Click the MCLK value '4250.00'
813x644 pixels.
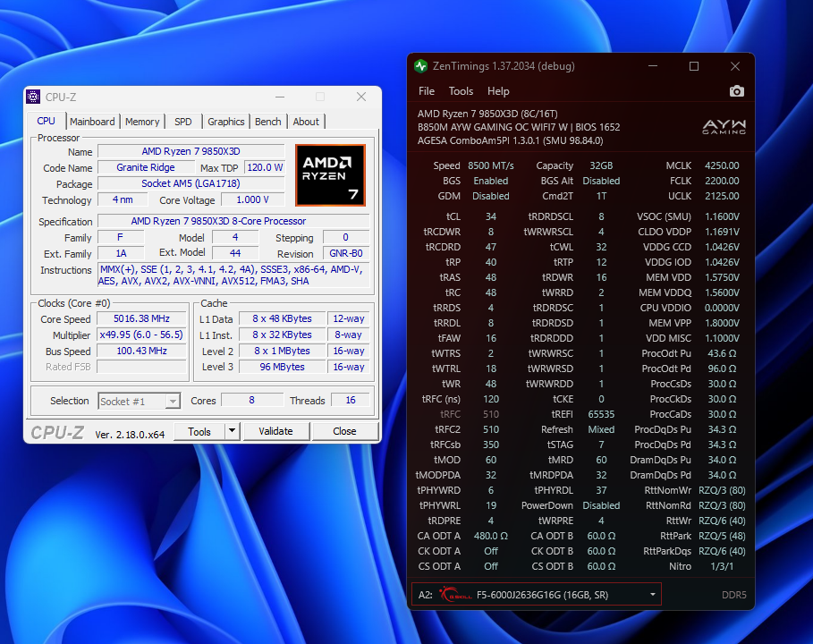pos(722,166)
